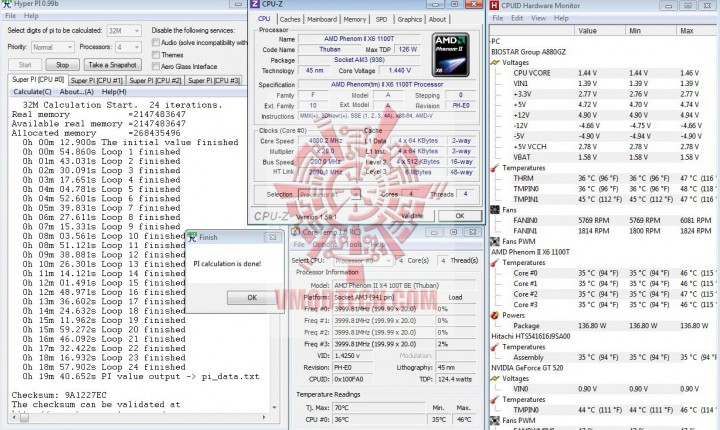Open the CPU-Z SPD tab
720x430 pixels.
(x=381, y=19)
